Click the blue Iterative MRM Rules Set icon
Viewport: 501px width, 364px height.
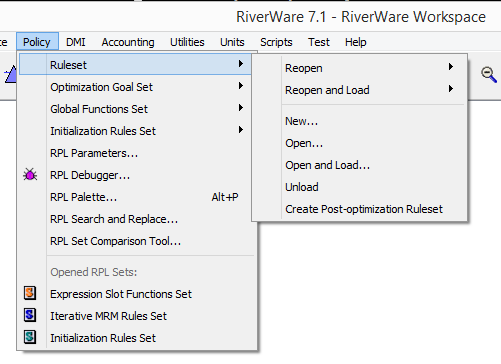pyautogui.click(x=30, y=315)
